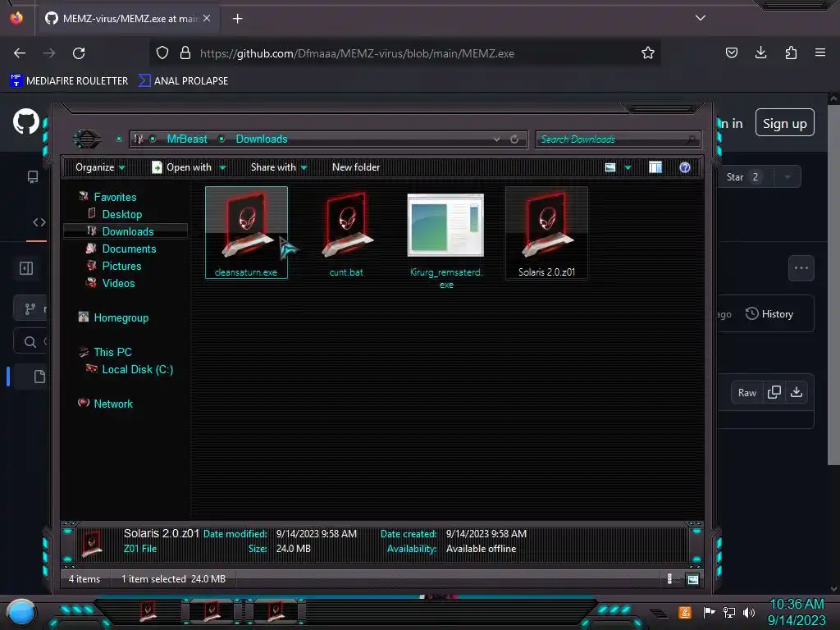Image resolution: width=840 pixels, height=630 pixels.
Task: Toggle the preview pane icon
Action: pyautogui.click(x=655, y=167)
